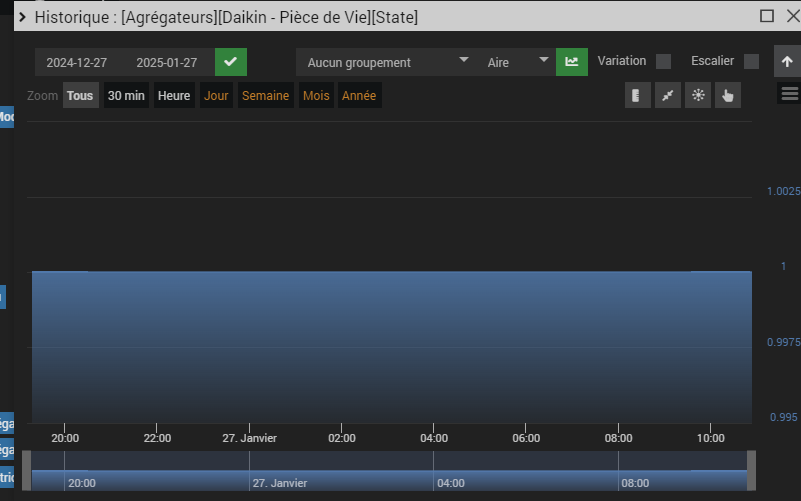Grab the left navigator handle
Viewport: 801px width, 501px height.
[27, 470]
